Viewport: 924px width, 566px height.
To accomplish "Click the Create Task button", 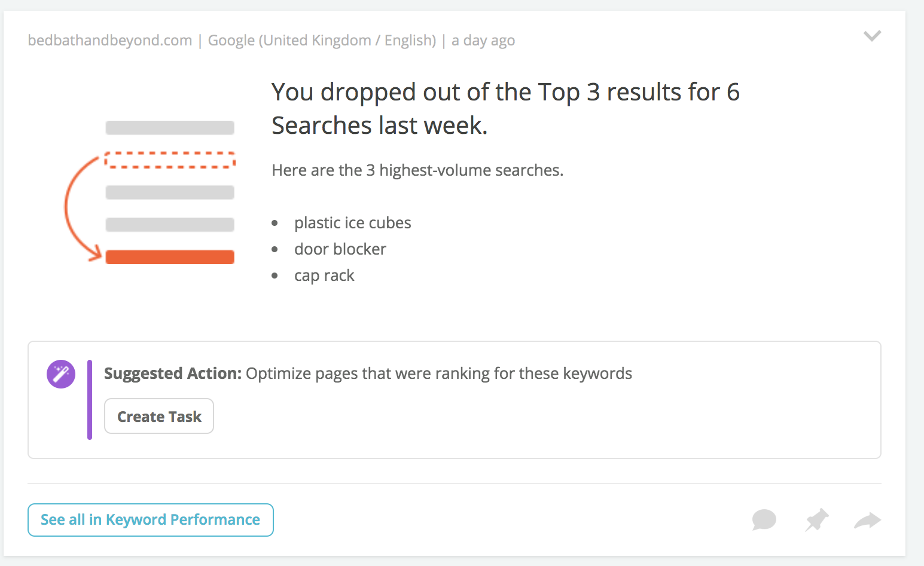I will click(x=159, y=416).
